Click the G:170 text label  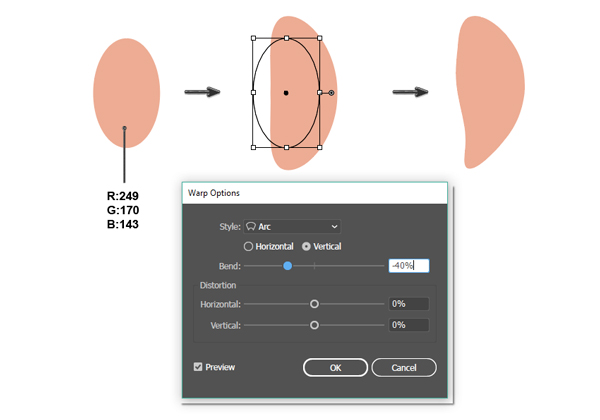click(x=122, y=210)
